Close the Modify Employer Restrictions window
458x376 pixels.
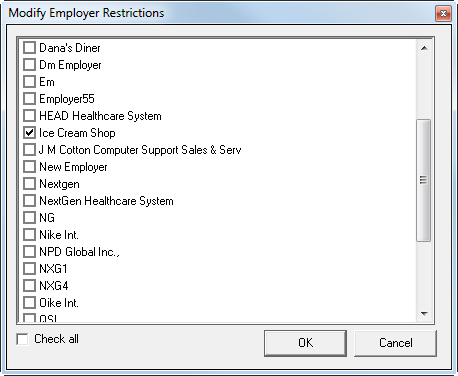443,13
